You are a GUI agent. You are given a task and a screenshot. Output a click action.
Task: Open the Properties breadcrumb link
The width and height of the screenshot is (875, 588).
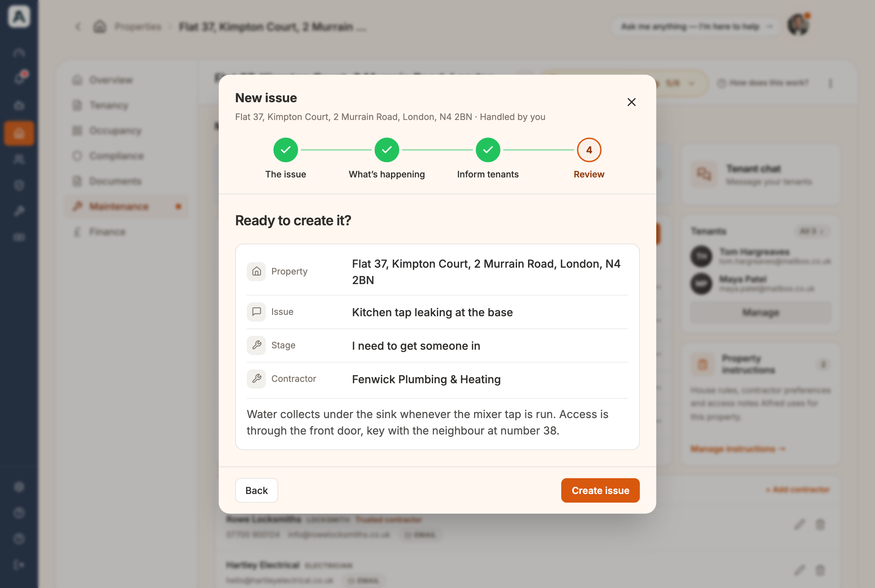coord(138,27)
